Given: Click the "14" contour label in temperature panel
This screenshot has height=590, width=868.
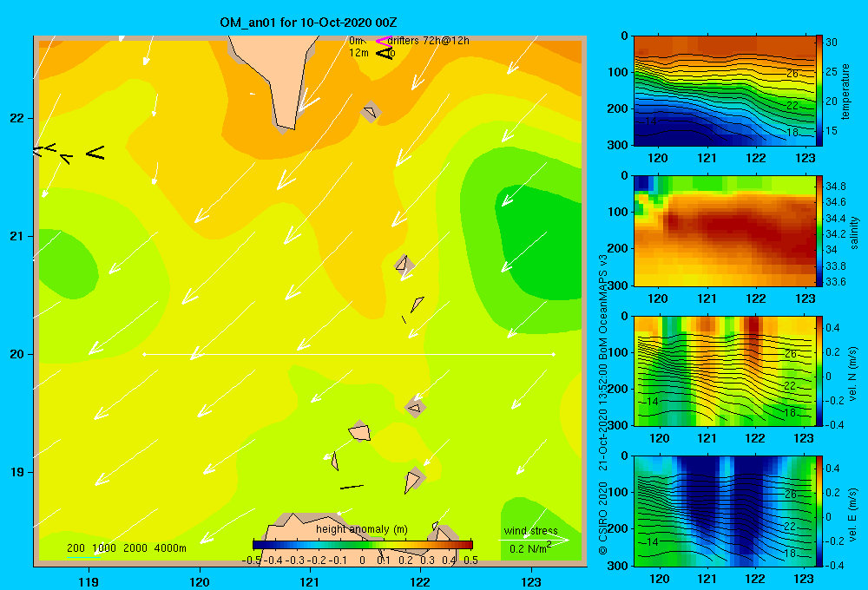Looking at the screenshot, I should coord(650,121).
